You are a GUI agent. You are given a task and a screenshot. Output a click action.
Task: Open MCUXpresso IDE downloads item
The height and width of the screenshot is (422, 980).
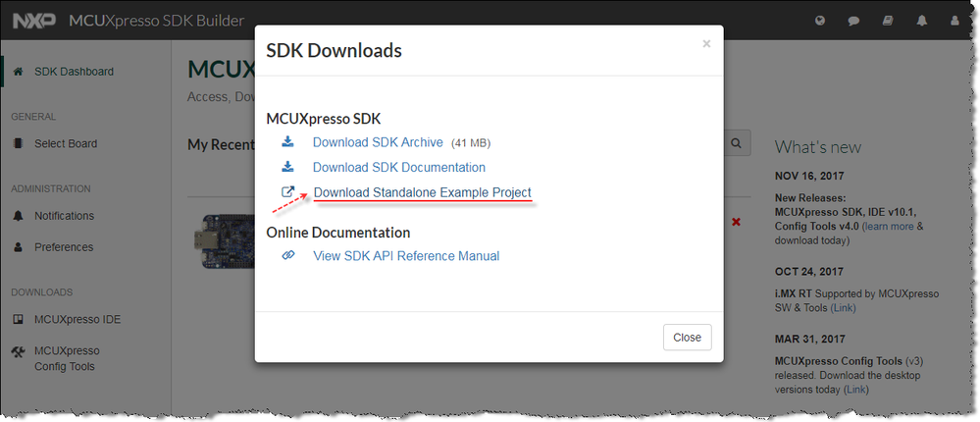pos(77,319)
